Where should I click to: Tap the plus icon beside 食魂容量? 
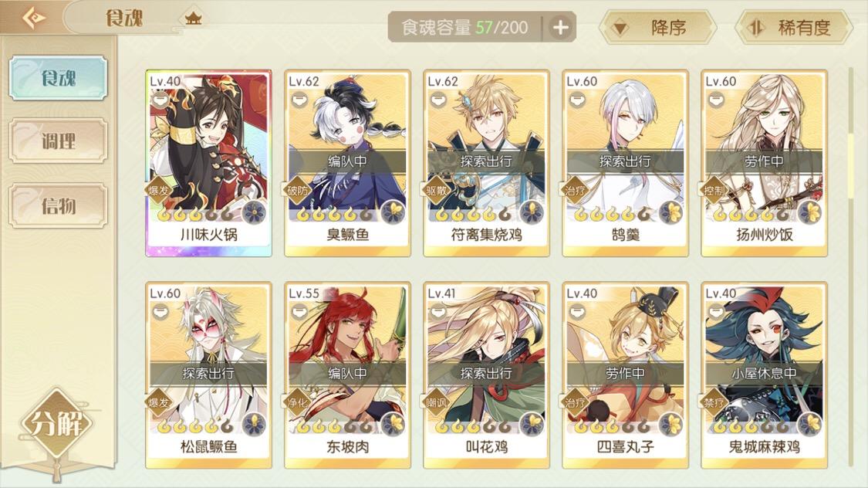(x=560, y=27)
